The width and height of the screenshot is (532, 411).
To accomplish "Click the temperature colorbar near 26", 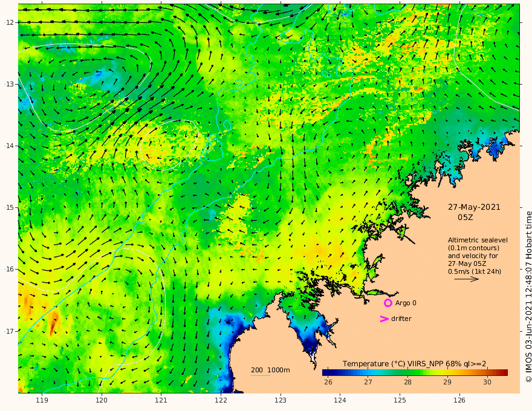I will point(328,373).
